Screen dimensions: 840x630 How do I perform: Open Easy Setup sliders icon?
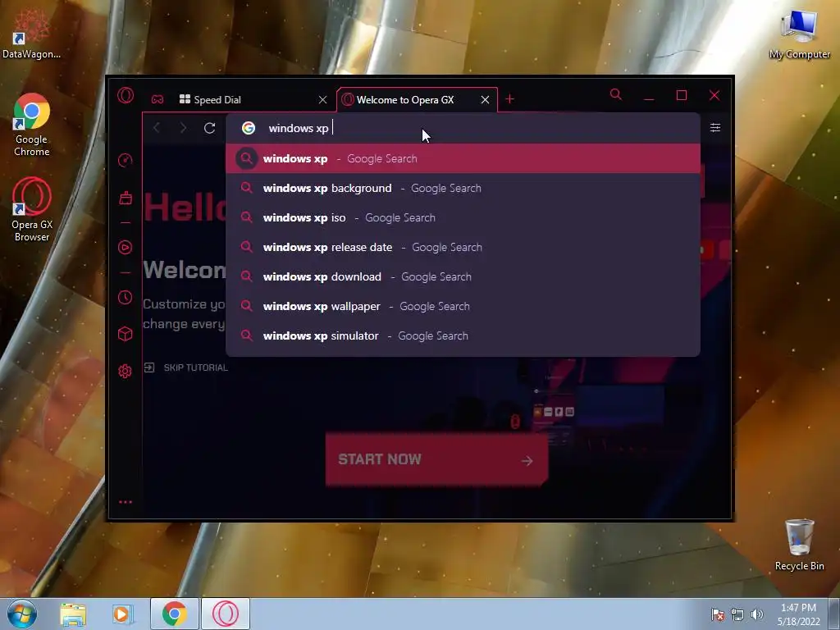pyautogui.click(x=715, y=127)
